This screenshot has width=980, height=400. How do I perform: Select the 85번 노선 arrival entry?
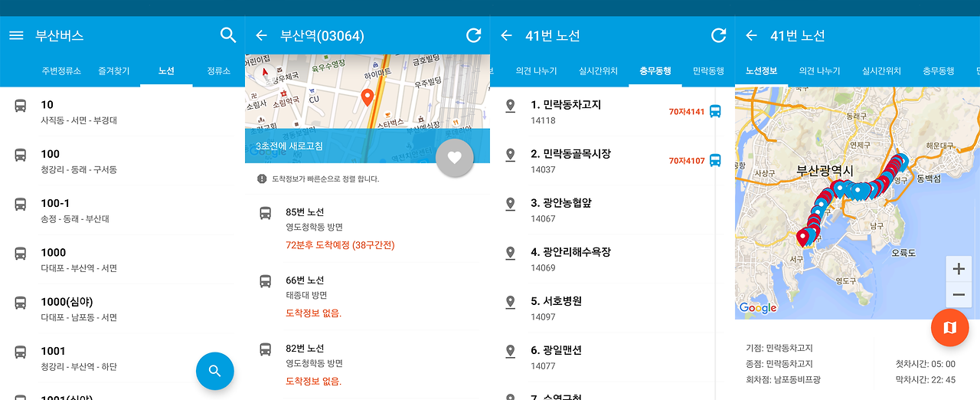pos(367,228)
